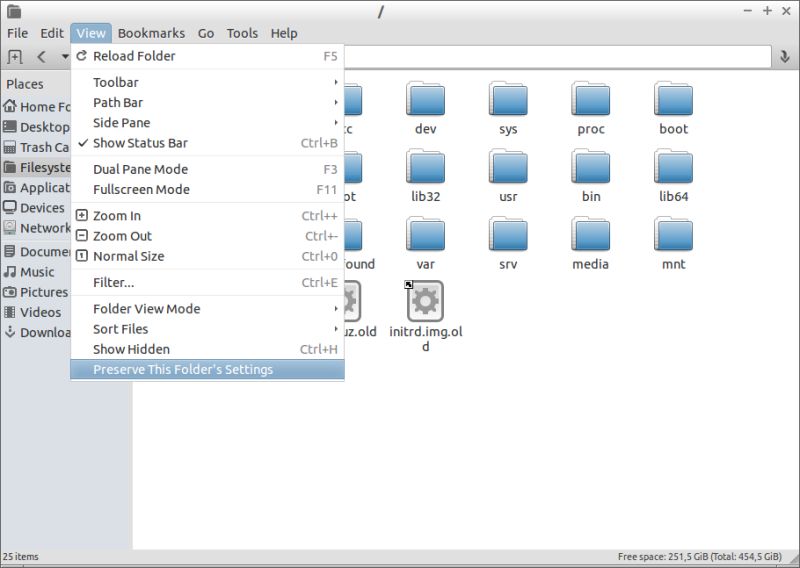Open the sys folder
Screen dimensions: 800x568
[508, 107]
